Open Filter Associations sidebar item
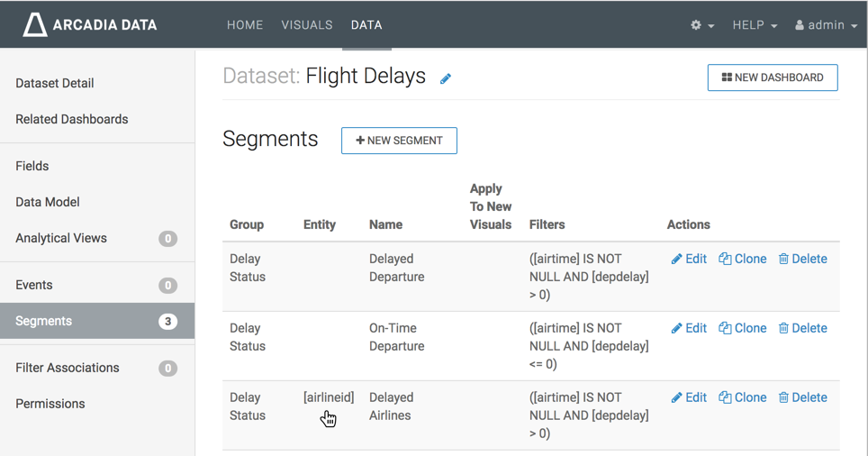This screenshot has height=456, width=868. tap(68, 368)
